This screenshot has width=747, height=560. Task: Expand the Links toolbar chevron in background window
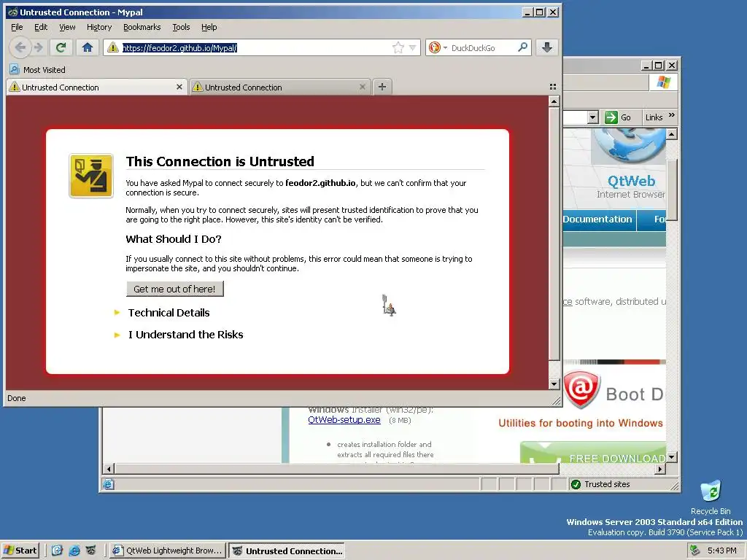tap(671, 115)
